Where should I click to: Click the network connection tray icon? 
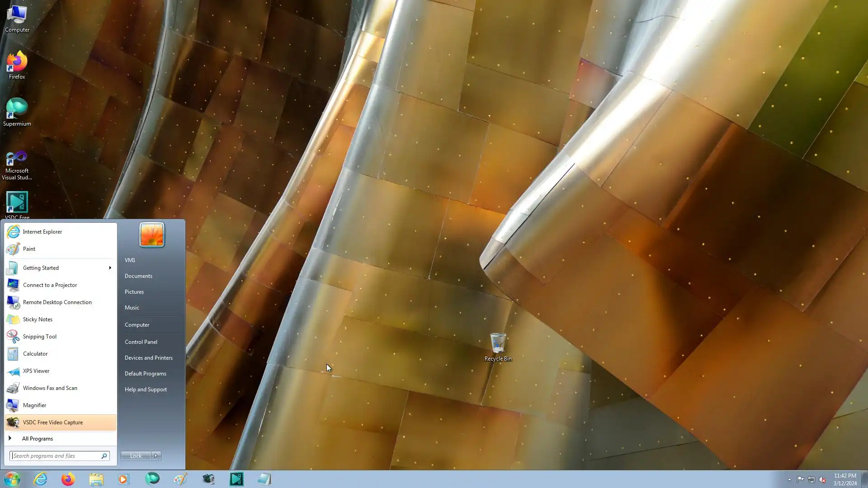811,479
